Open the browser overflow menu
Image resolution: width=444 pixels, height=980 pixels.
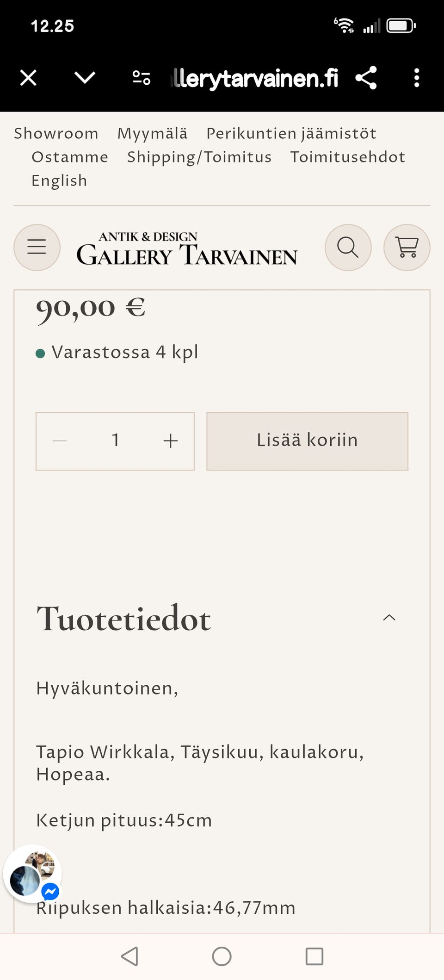(416, 78)
